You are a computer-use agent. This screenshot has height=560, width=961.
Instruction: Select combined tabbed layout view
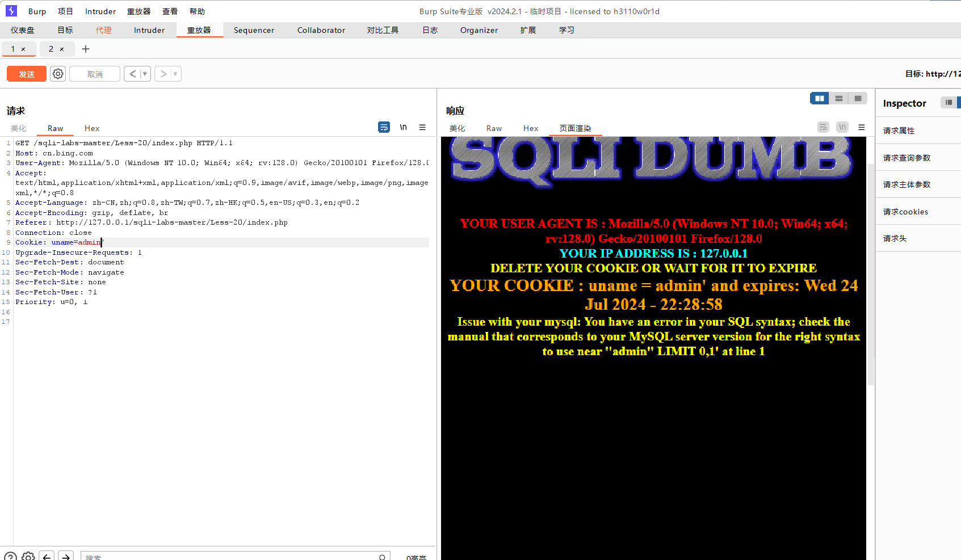(858, 98)
